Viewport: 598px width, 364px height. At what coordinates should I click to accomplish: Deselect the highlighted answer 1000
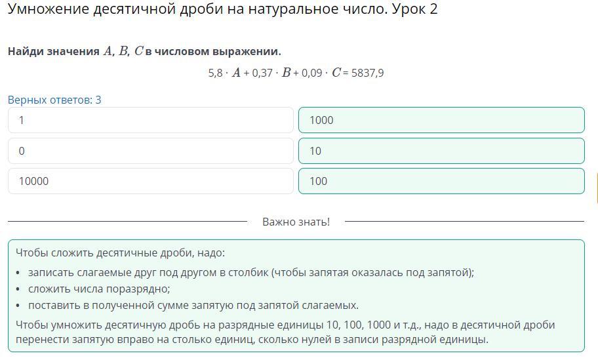(x=441, y=120)
